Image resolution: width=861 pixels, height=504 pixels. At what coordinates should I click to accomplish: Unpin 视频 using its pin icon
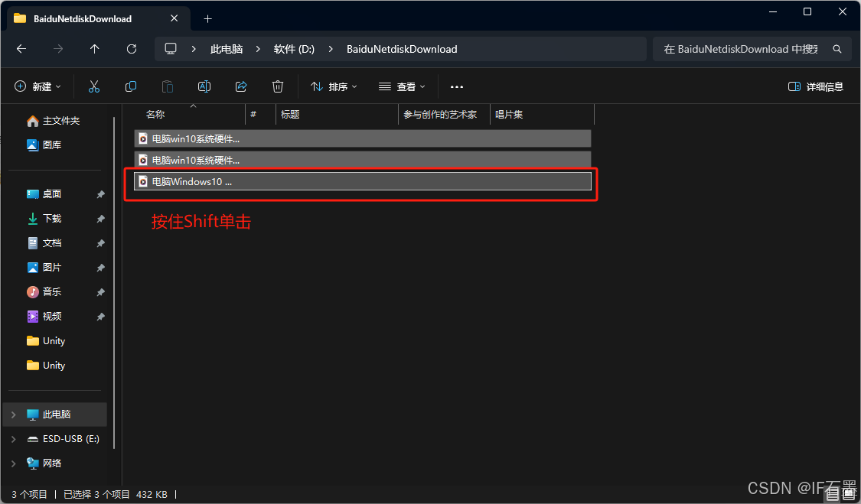(100, 317)
